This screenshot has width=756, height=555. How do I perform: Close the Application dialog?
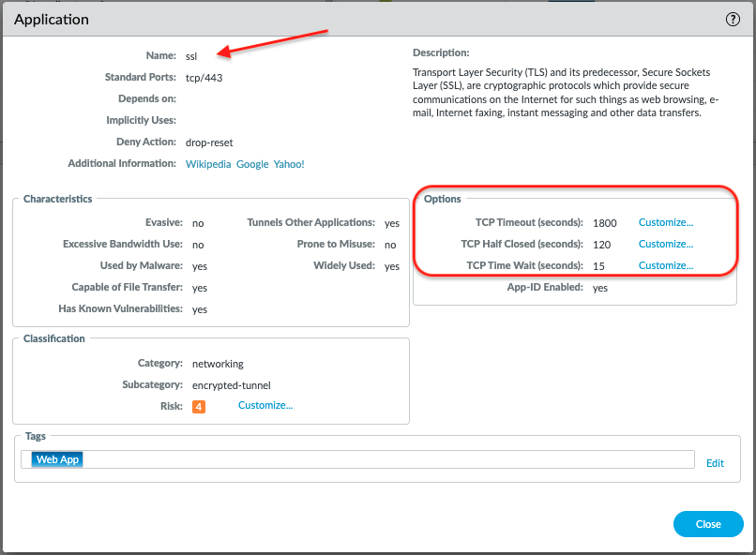click(x=708, y=524)
